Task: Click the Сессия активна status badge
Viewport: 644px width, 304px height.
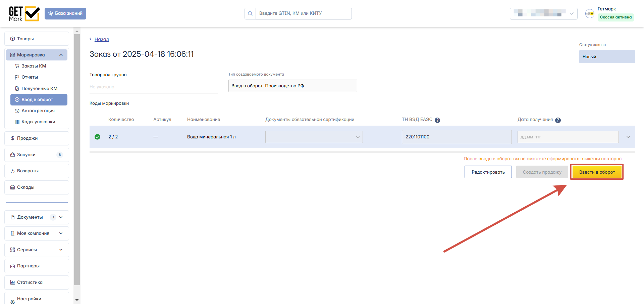Action: pos(615,17)
